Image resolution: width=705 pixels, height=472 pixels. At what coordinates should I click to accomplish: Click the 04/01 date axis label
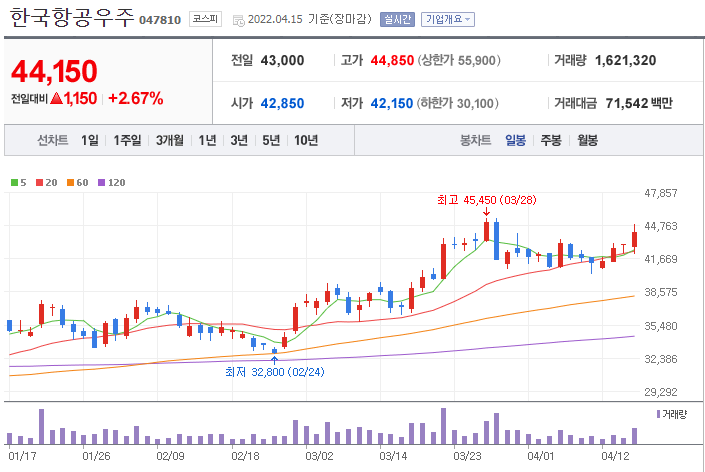click(x=541, y=456)
